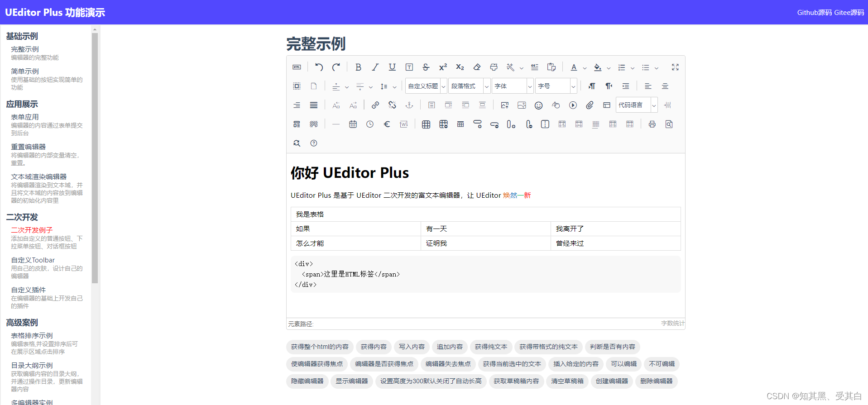
Task: Click background fill color bucket swatch
Action: pos(598,67)
